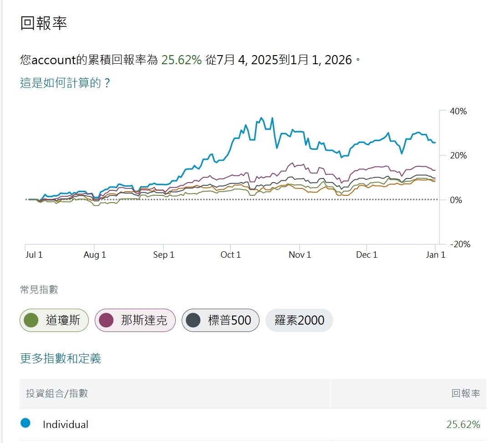Click the 投資組合/指數 column header
Screen dimensions: 504x443
pyautogui.click(x=57, y=393)
